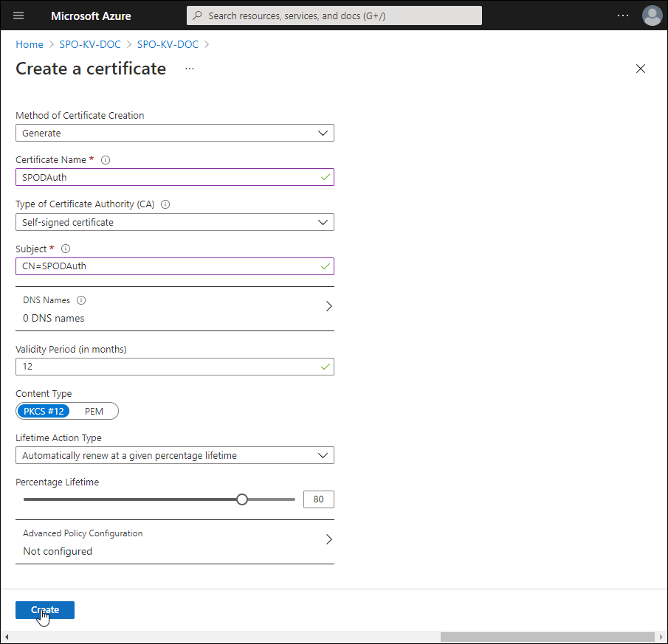668x644 pixels.
Task: Open Method of Certificate Creation dropdown
Action: click(174, 133)
